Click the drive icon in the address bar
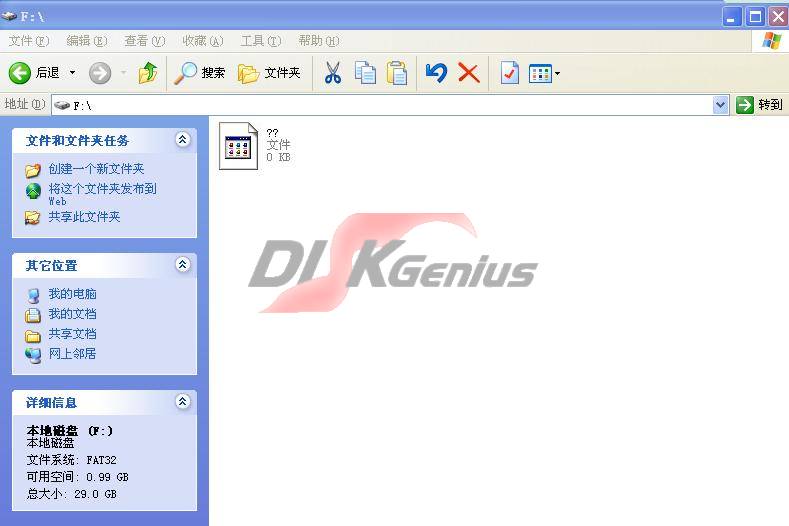 tap(62, 105)
